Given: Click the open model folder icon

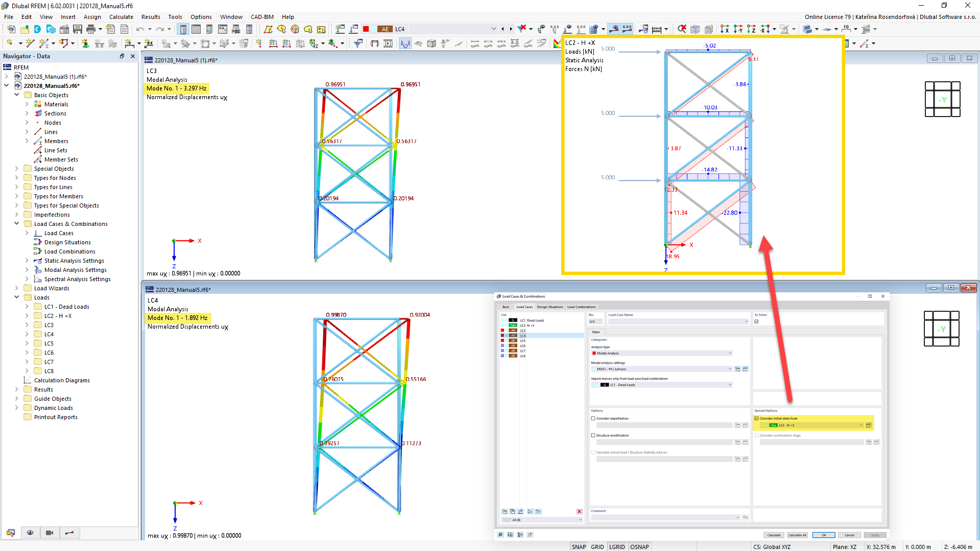Looking at the screenshot, I should coord(24,29).
